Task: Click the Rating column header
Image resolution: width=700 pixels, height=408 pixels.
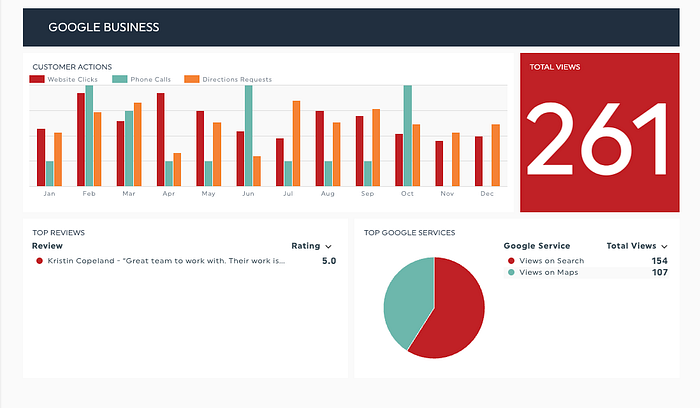Action: pos(306,246)
